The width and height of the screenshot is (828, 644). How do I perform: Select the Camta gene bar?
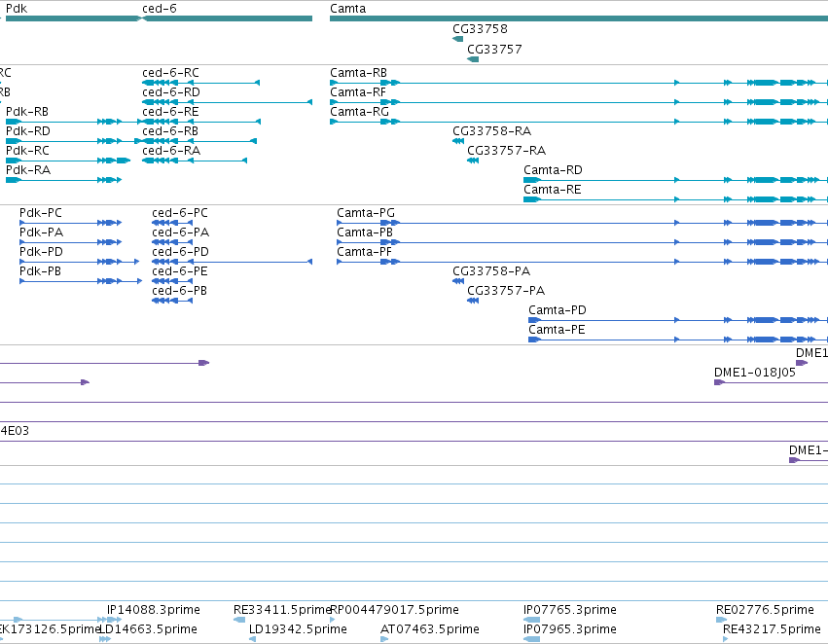(x=579, y=18)
